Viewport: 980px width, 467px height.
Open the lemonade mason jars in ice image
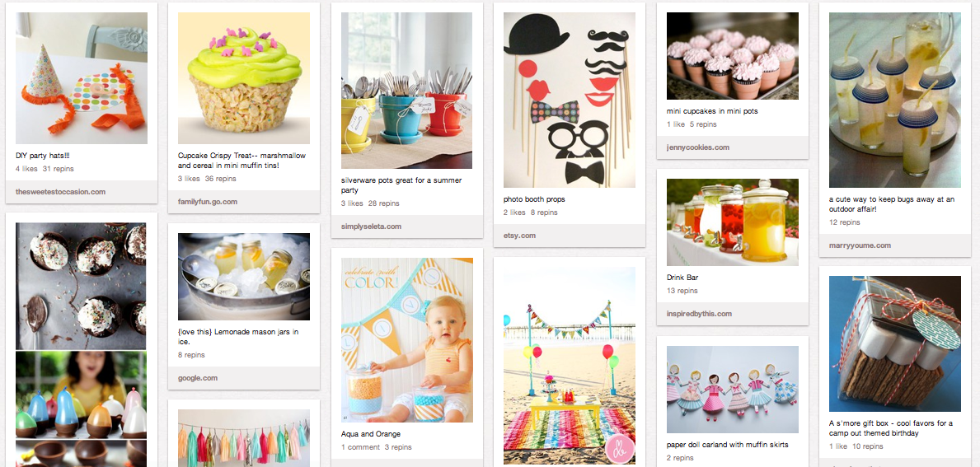244,277
